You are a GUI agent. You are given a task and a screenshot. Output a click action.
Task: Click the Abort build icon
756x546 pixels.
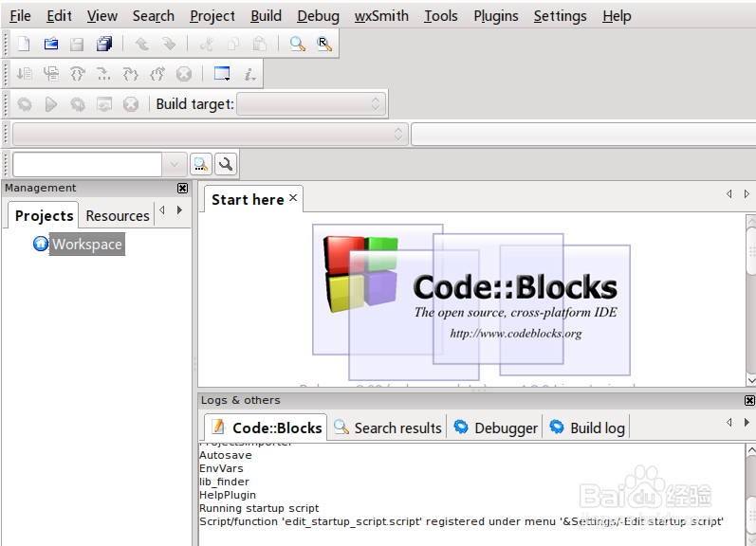pyautogui.click(x=131, y=104)
